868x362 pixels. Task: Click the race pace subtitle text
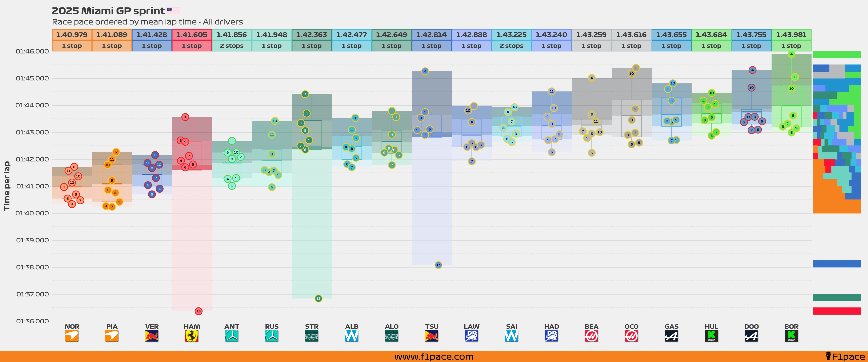tap(147, 22)
